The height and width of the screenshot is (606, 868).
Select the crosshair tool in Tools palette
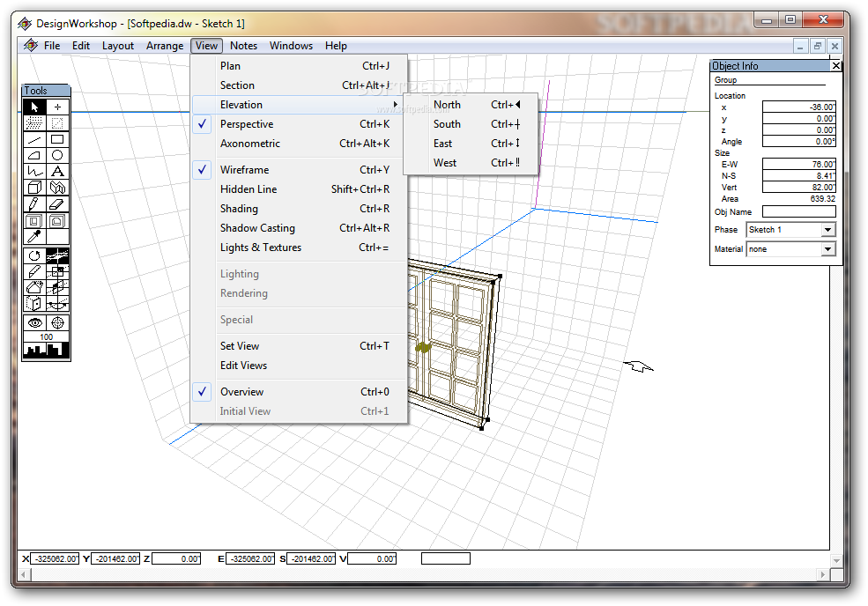[x=57, y=107]
